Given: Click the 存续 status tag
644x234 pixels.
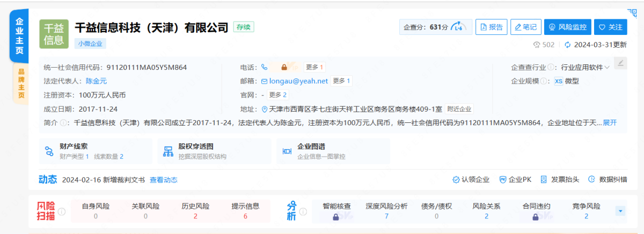Looking at the screenshot, I should (x=244, y=27).
